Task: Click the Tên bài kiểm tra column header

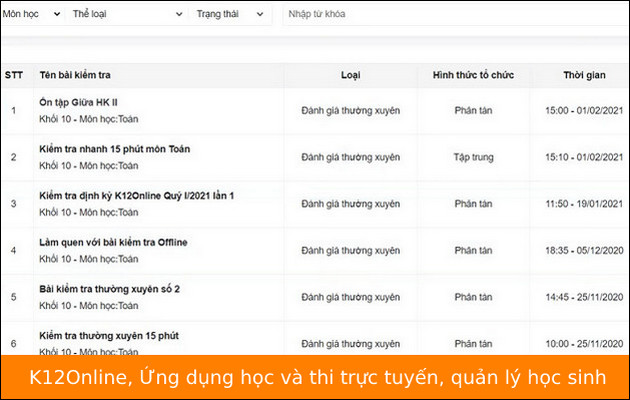Action: click(75, 75)
